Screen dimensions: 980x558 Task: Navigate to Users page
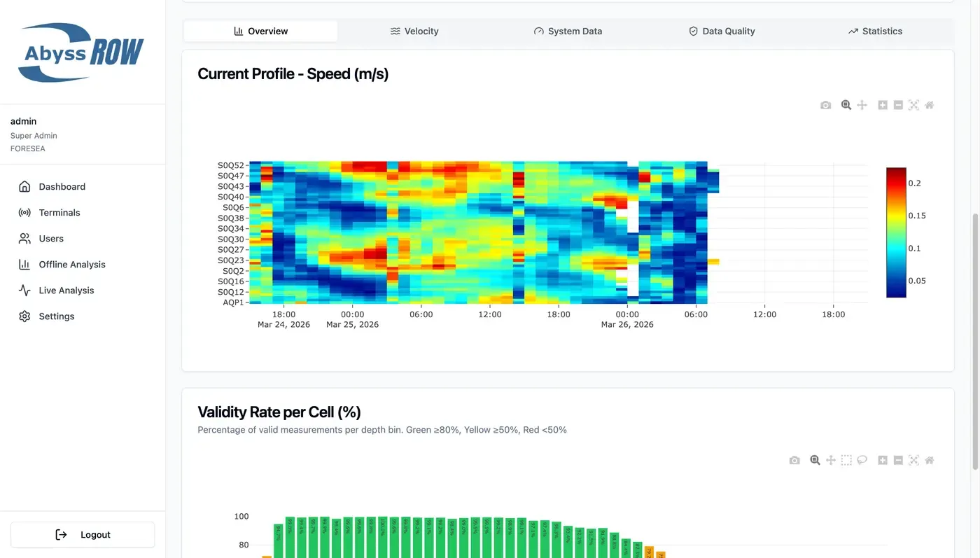point(83,238)
